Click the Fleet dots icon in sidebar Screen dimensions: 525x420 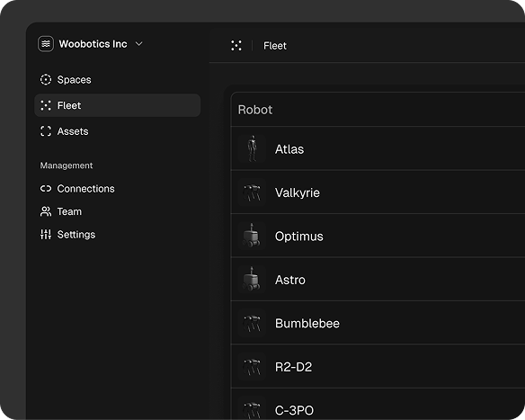click(46, 105)
